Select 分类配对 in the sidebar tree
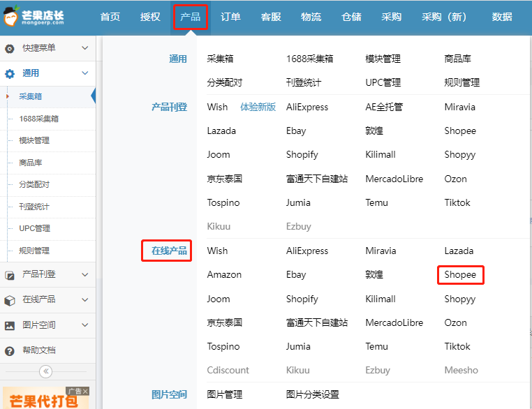Viewport: 532px width, 409px height. 34,184
